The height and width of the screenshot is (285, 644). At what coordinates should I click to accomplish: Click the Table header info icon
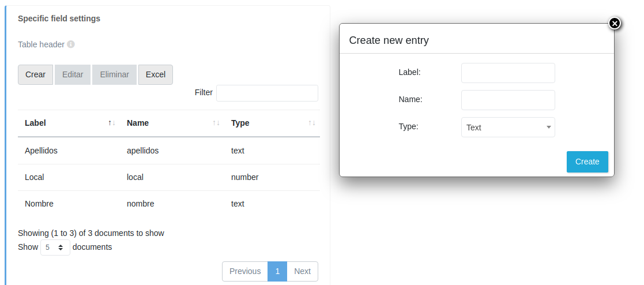click(71, 44)
